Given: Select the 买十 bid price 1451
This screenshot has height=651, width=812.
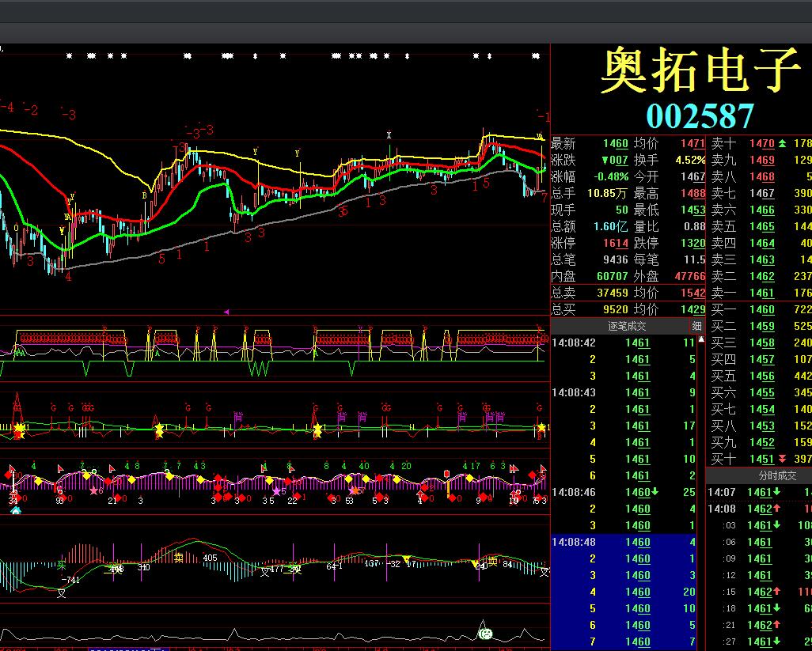Looking at the screenshot, I should [x=762, y=459].
